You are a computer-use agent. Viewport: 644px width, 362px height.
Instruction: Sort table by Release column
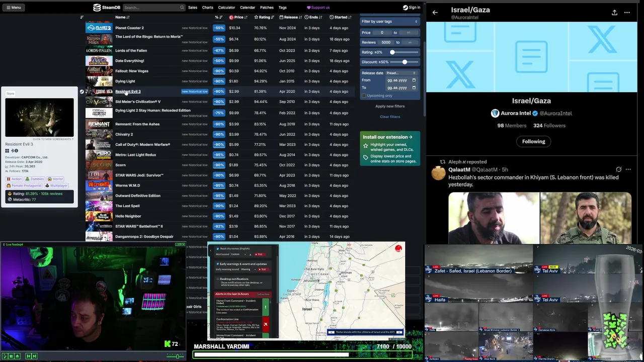pyautogui.click(x=290, y=17)
